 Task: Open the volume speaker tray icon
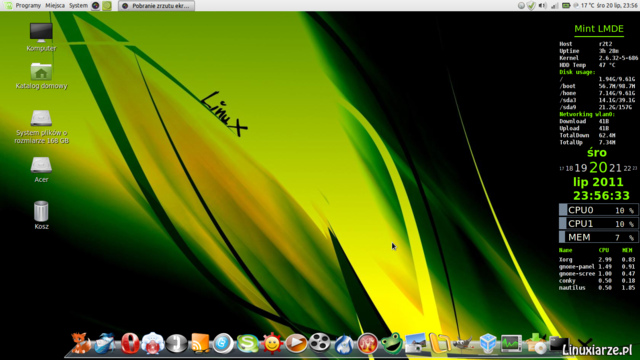tap(542, 6)
